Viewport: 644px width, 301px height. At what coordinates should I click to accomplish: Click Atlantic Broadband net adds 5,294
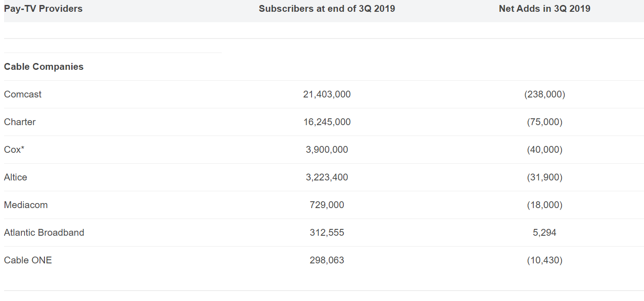[545, 233]
